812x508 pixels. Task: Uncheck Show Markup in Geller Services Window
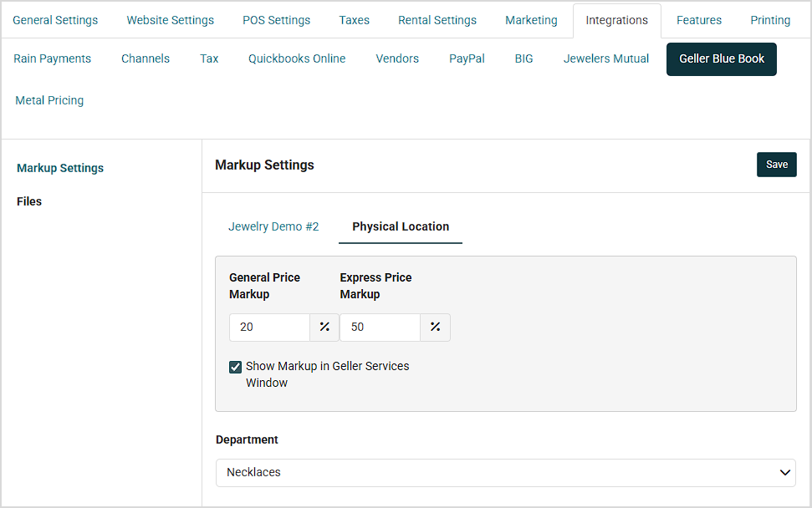[x=235, y=367]
